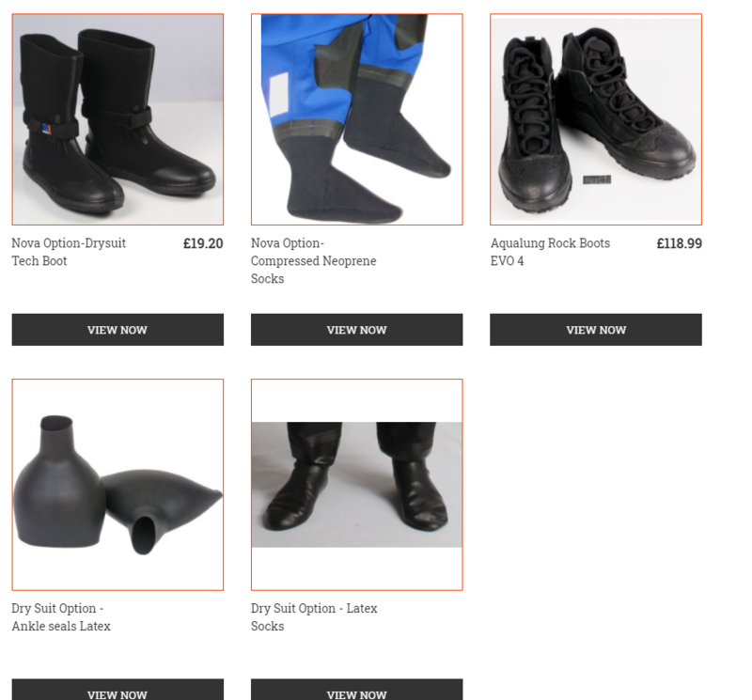Click View Now under Compressed Neoprene Socks
The height and width of the screenshot is (700, 752).
[357, 330]
